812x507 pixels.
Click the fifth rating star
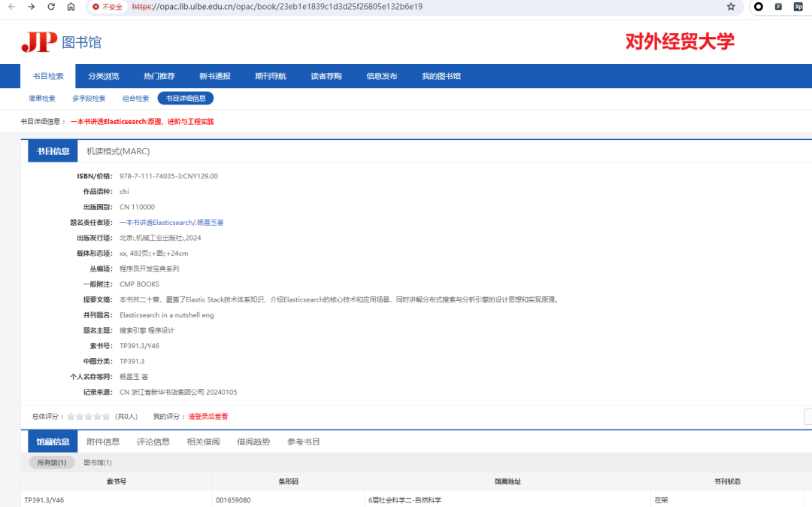106,417
